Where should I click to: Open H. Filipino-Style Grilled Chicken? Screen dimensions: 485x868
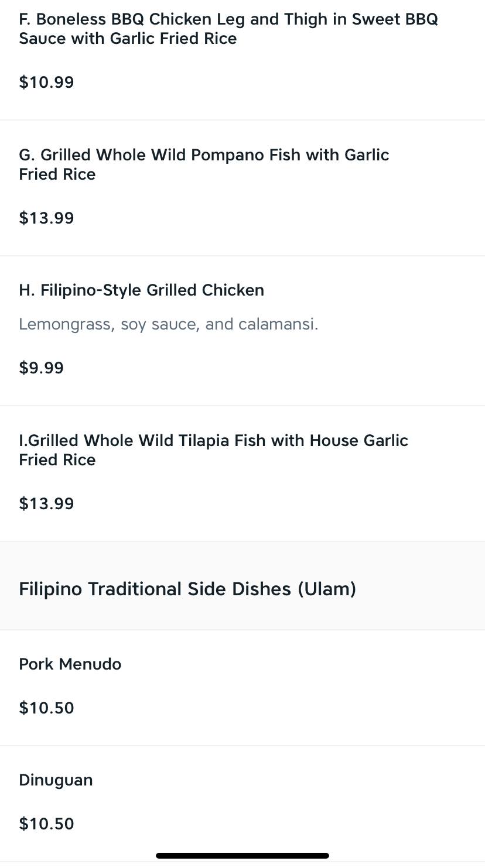coord(141,290)
